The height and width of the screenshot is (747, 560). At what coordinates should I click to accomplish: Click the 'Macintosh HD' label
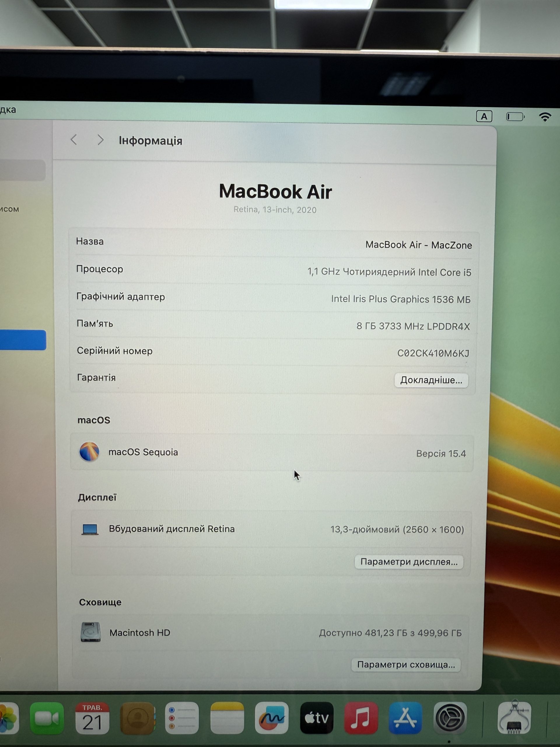pos(140,633)
